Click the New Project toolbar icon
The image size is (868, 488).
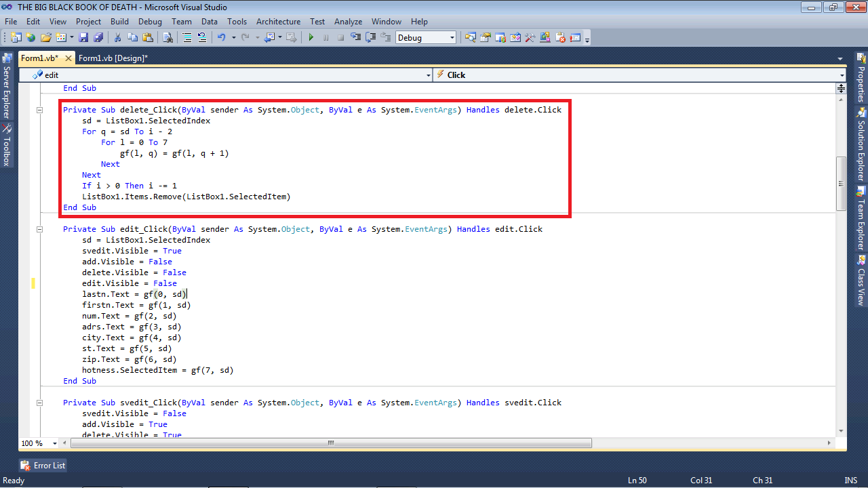(x=16, y=37)
